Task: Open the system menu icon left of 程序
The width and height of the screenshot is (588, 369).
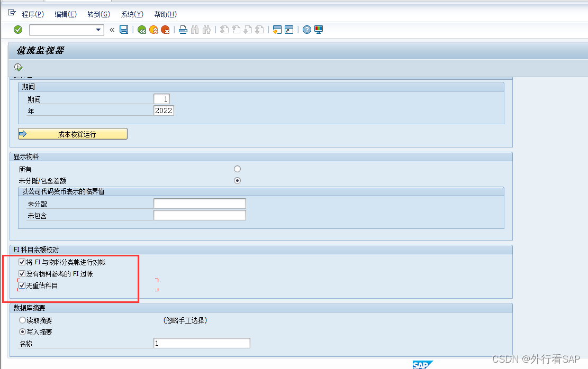Action: [x=12, y=13]
